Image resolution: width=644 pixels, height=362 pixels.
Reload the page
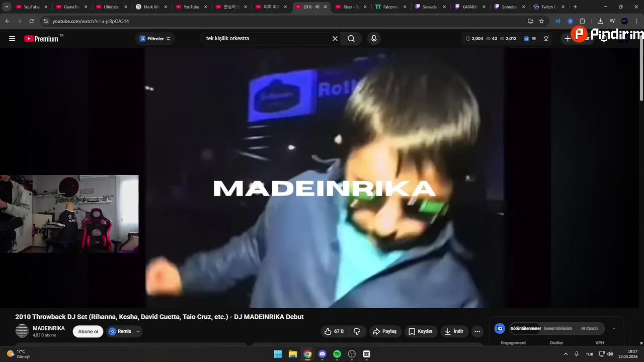pos(31,21)
